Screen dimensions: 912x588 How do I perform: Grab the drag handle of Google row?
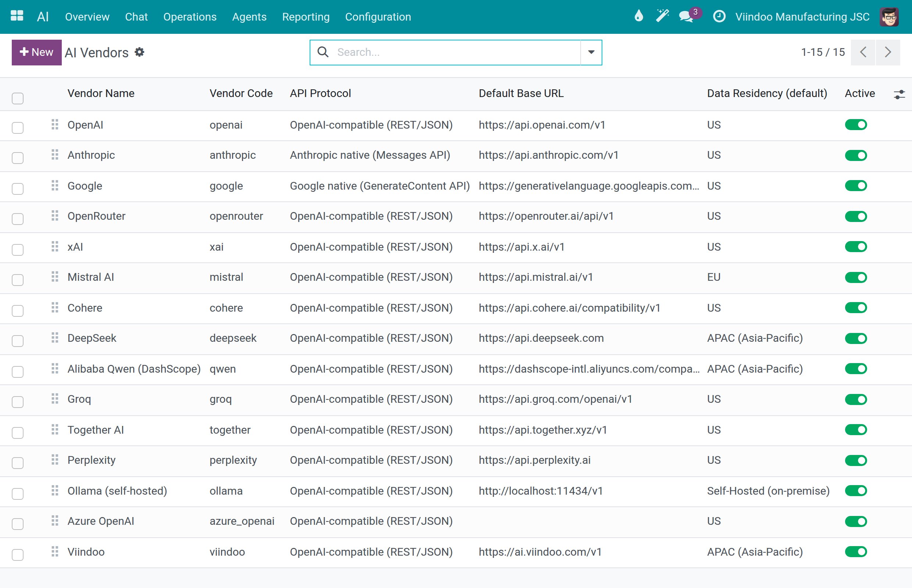(55, 186)
